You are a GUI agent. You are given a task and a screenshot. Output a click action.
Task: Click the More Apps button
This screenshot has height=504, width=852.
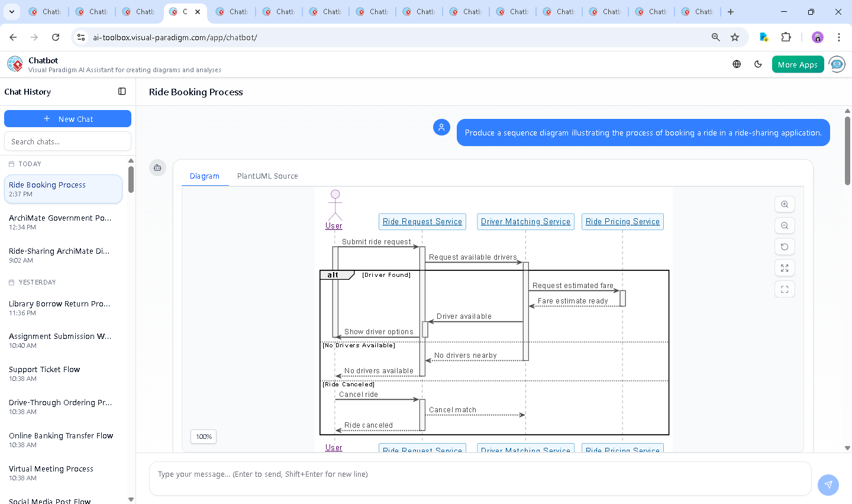tap(798, 64)
